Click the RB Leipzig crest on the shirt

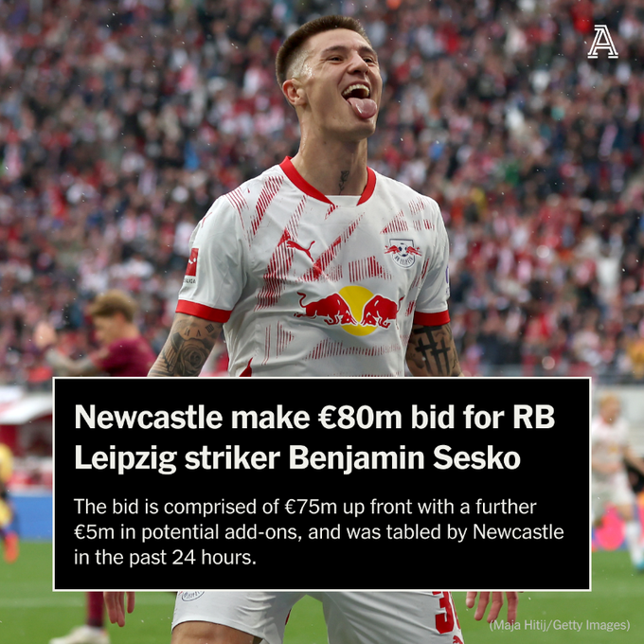click(x=402, y=253)
